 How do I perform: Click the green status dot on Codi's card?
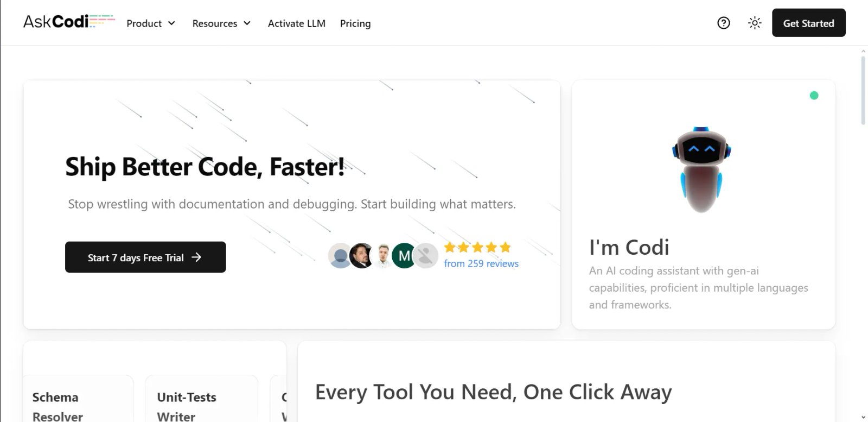[814, 95]
